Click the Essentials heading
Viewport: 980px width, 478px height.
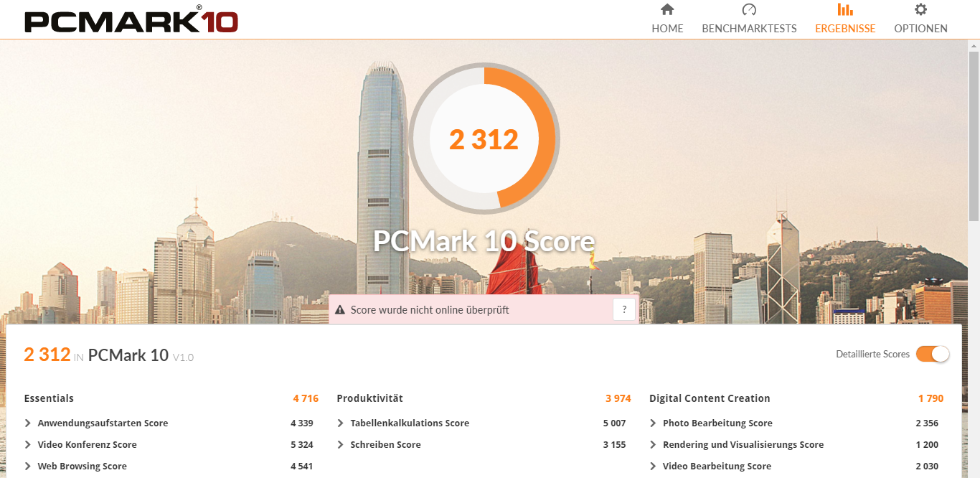pyautogui.click(x=49, y=398)
